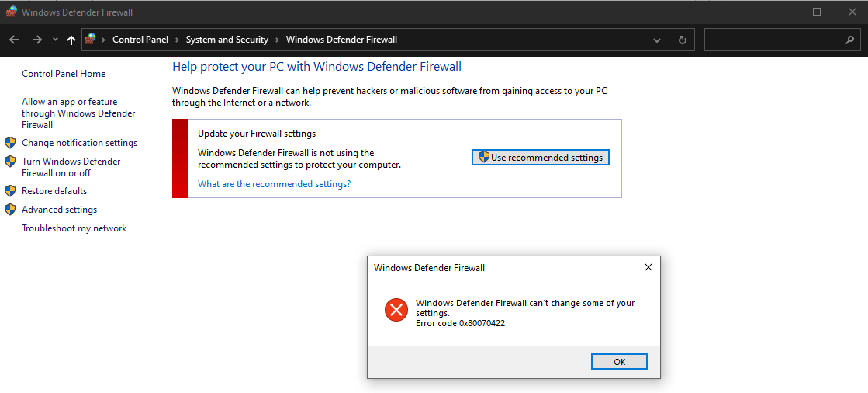The image size is (868, 393).
Task: Click the firewall icon in address bar
Action: click(91, 39)
